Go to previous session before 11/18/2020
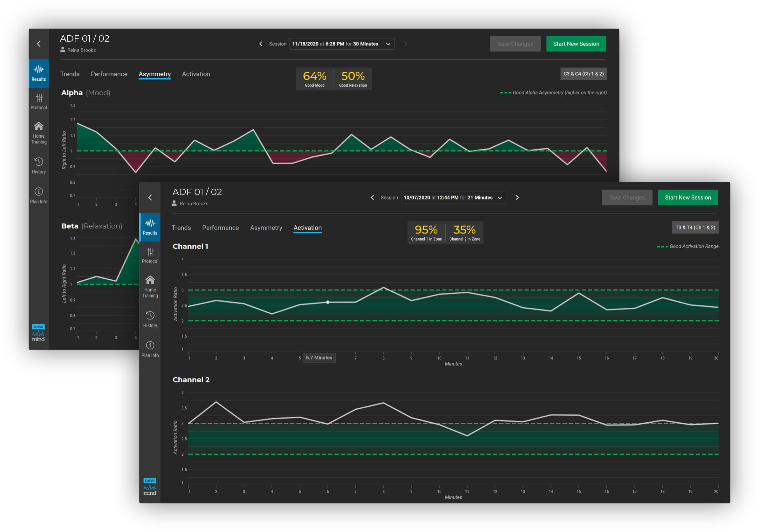This screenshot has height=532, width=759. click(261, 44)
